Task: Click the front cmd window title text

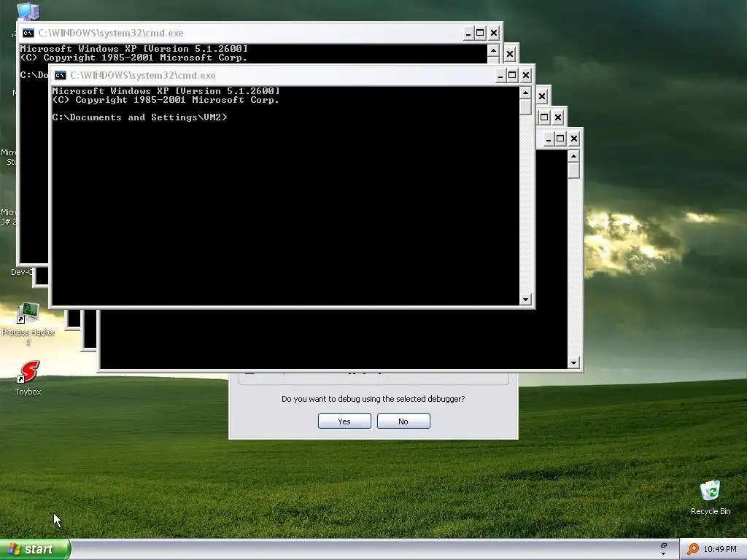Action: [143, 75]
